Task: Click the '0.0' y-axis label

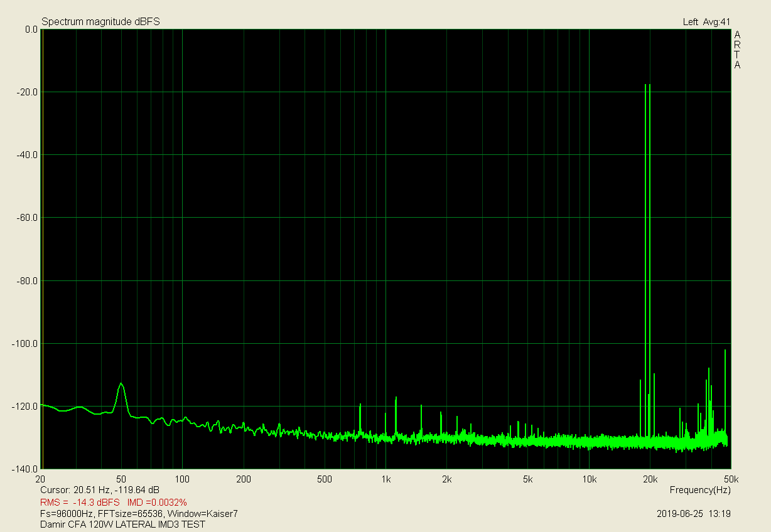Action: [31, 29]
